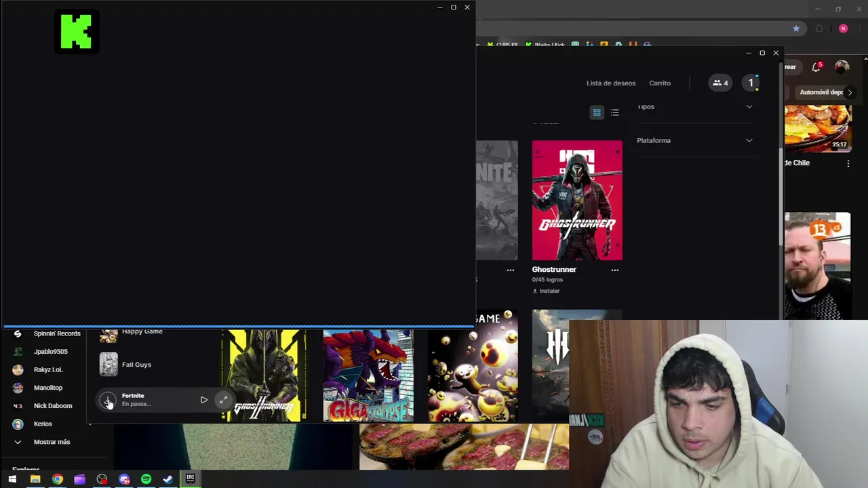Switch to Chrome on the taskbar
Viewport: 868px width, 488px height.
58,479
